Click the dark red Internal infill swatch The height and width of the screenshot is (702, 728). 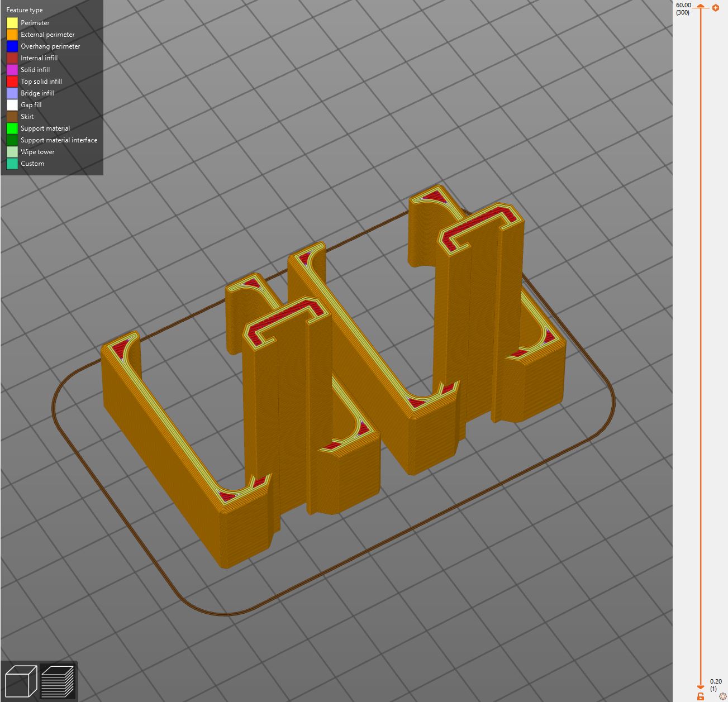click(12, 58)
